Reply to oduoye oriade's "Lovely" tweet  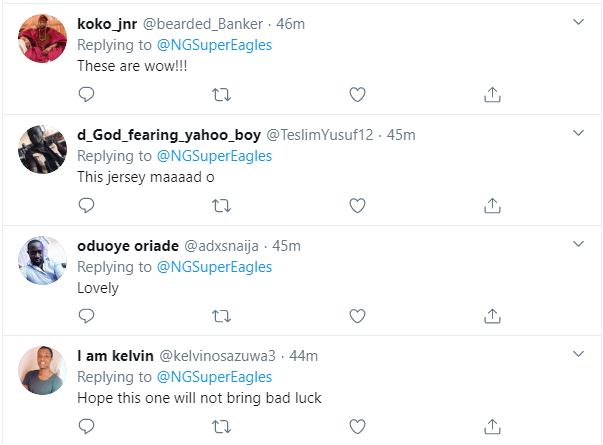[86, 316]
